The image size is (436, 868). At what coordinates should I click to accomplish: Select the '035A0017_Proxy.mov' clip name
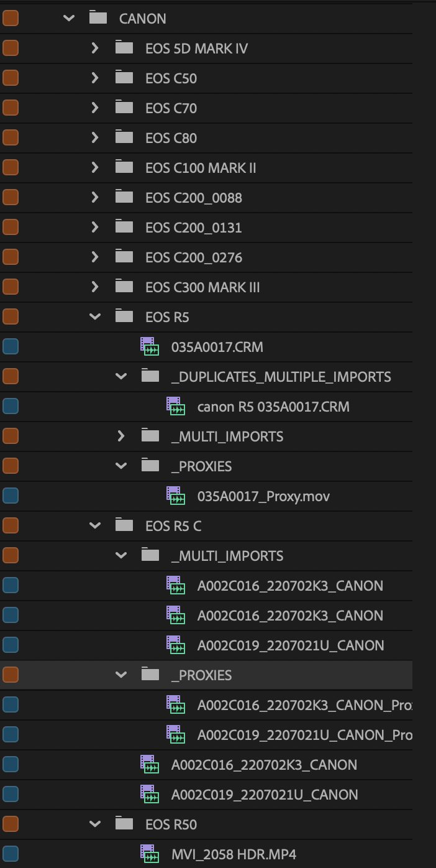[263, 496]
